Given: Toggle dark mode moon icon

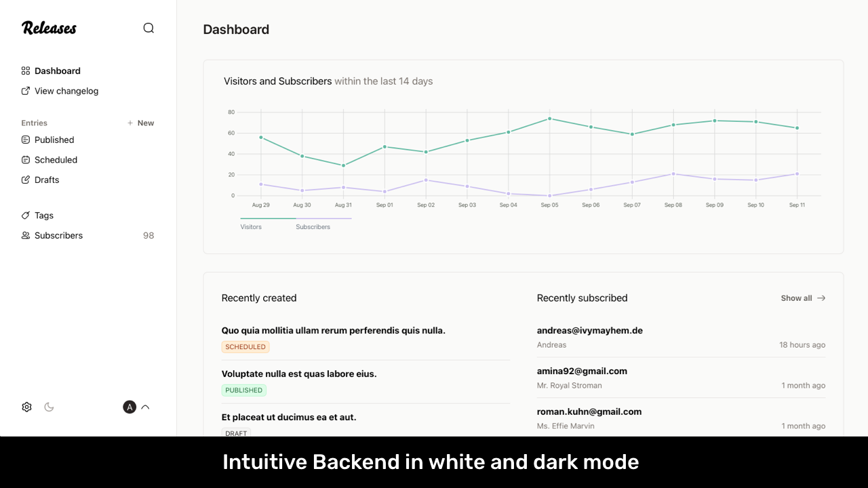Looking at the screenshot, I should [x=49, y=407].
